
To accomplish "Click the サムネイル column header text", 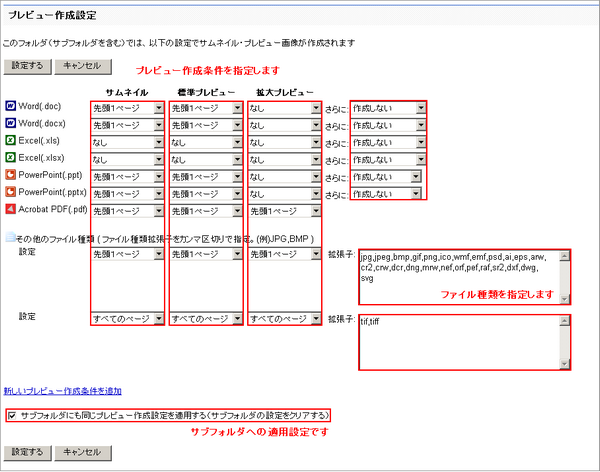I will pos(127,92).
